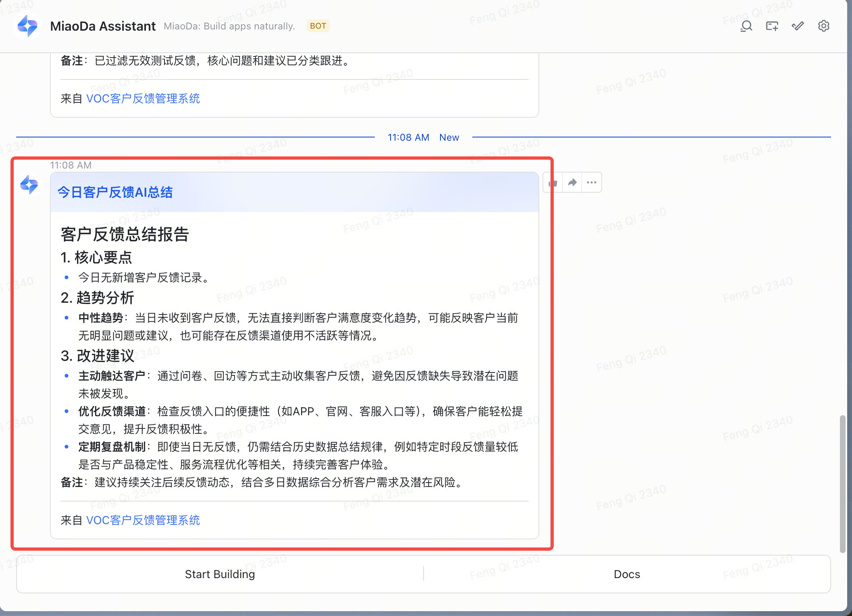This screenshot has height=616, width=852.
Task: Open VOC客户反馈管理系统 link in new card
Action: tap(143, 520)
